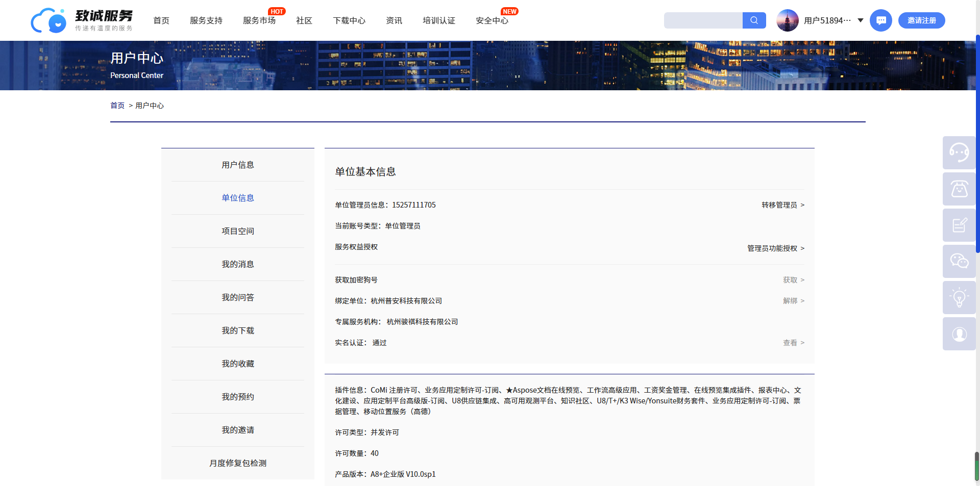Open the headset customer service icon
The image size is (980, 486).
coord(959,152)
